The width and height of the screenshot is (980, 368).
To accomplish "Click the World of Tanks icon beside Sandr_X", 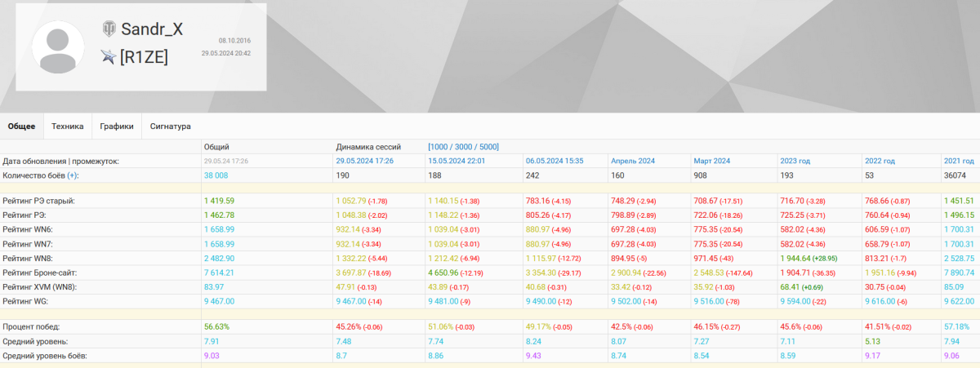I will point(109,29).
